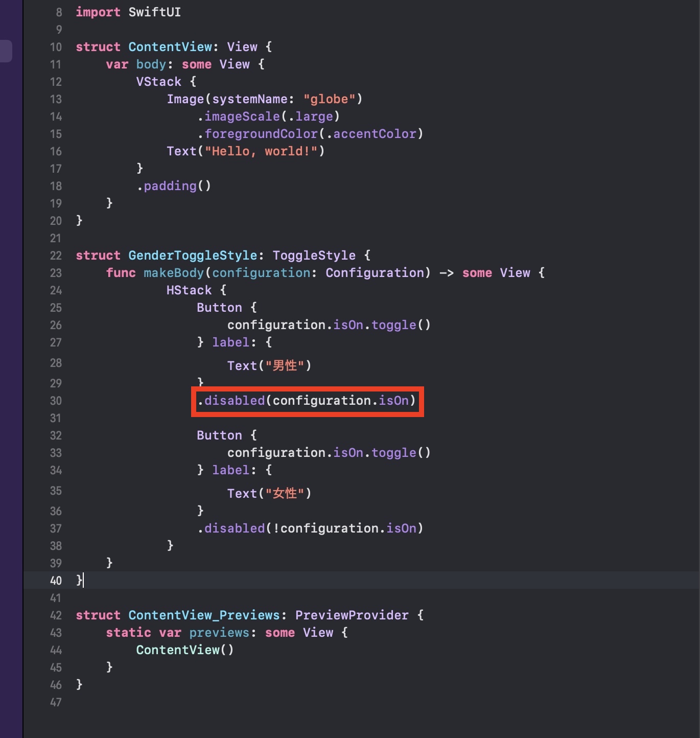This screenshot has height=738, width=700.
Task: Click the ".imageScale" modifier
Action: coord(239,117)
